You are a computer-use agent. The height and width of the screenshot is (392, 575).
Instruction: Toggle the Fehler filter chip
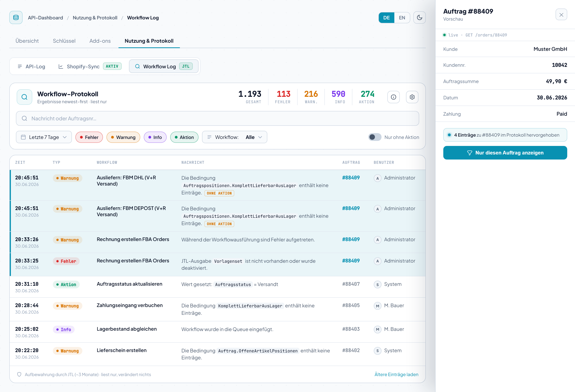coord(89,137)
